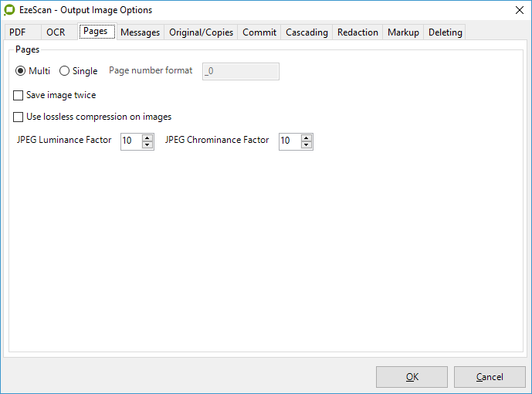The image size is (532, 394).
Task: Toggle Use lossless compression on images
Action: coord(19,117)
